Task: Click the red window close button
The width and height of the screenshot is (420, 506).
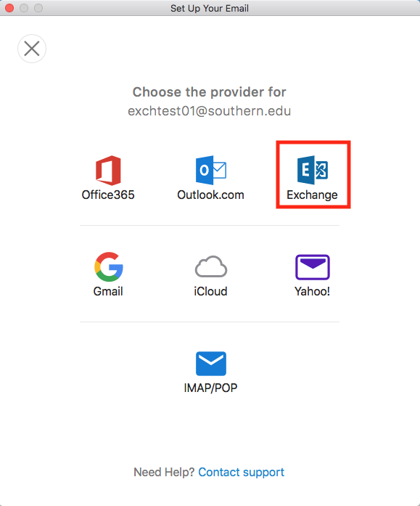Action: pyautogui.click(x=9, y=8)
